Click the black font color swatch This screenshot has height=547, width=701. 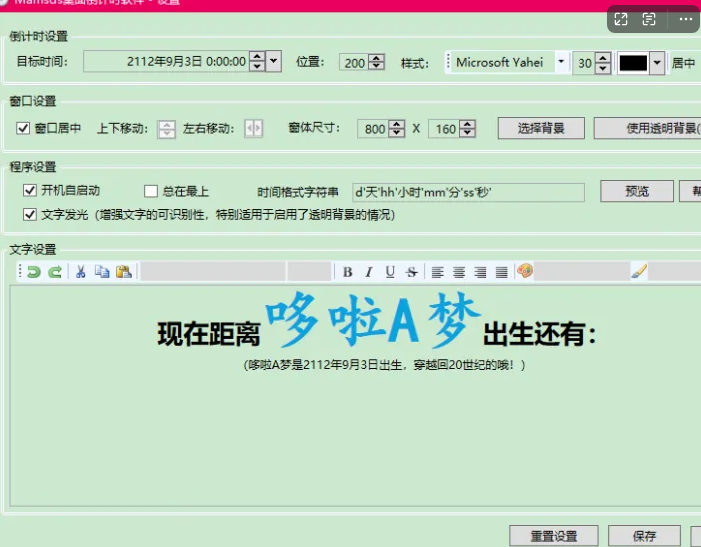(x=633, y=63)
